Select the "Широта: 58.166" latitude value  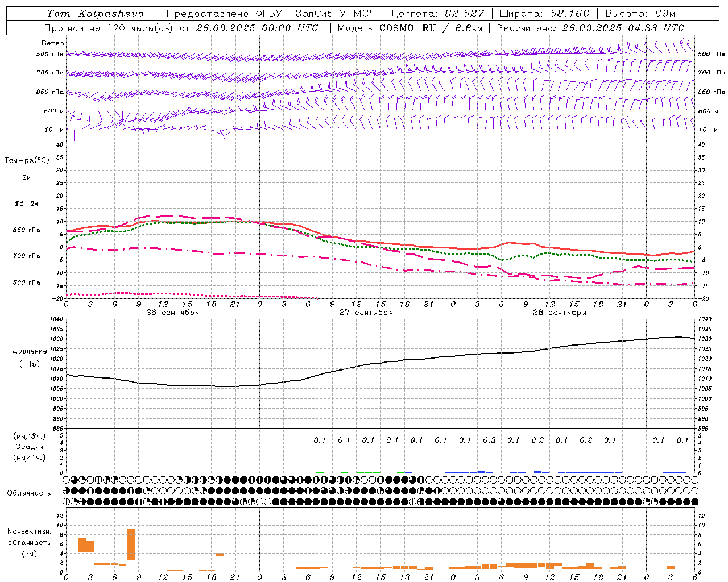[x=545, y=14]
